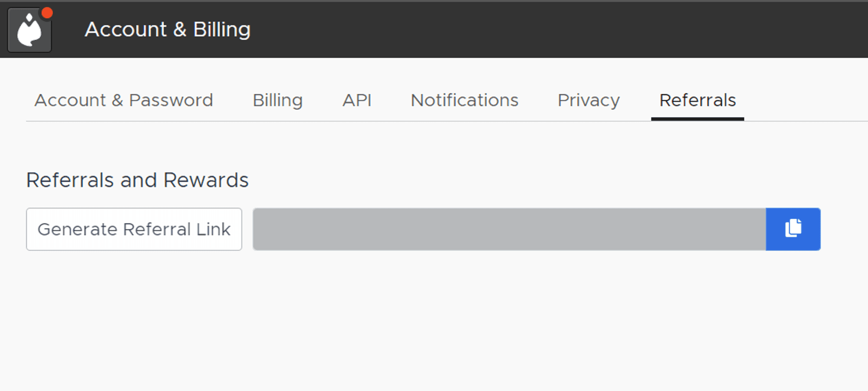Select the Privacy tab

(589, 100)
